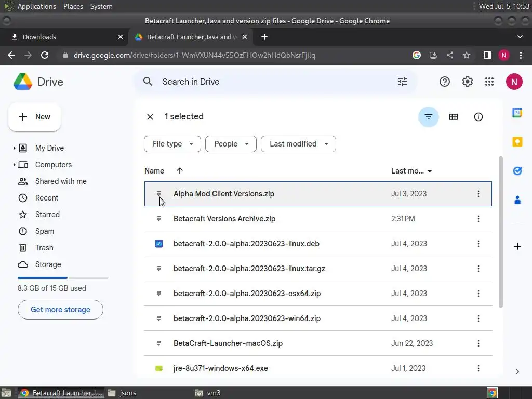Open Starred files
Viewport: 532px width, 399px height.
[x=47, y=215]
